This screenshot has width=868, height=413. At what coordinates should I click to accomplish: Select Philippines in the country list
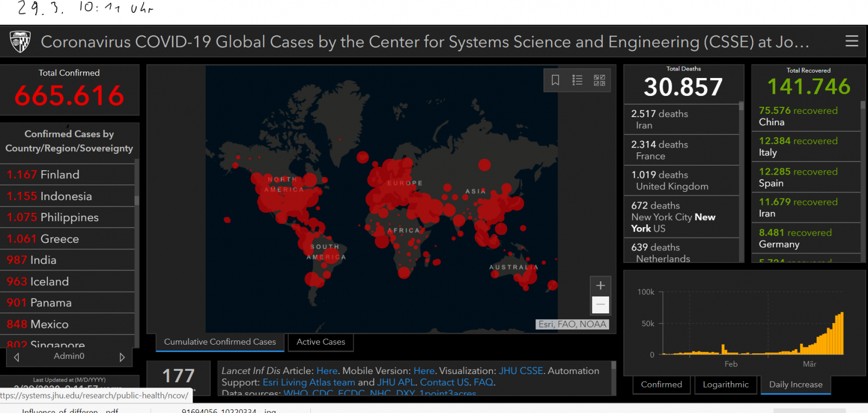coord(67,217)
